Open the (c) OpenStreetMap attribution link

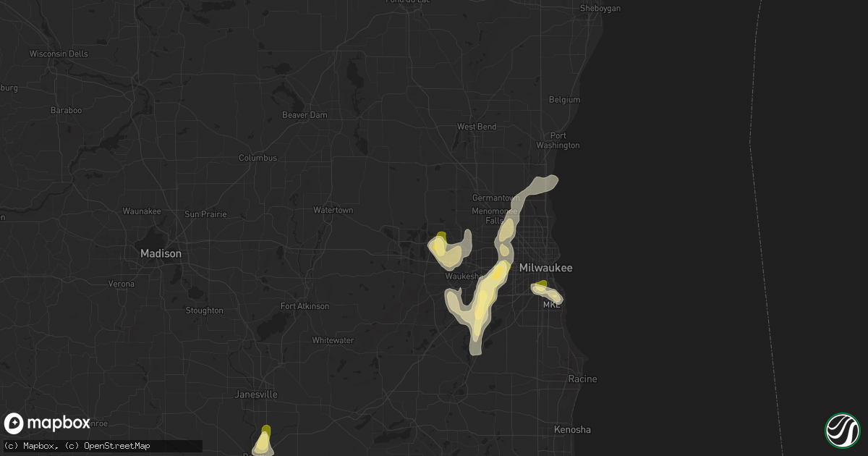106,446
